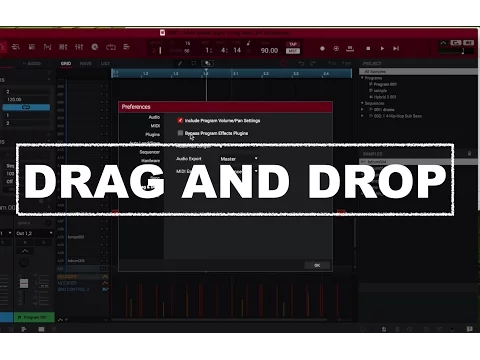Collapse the Programs tree node
Image resolution: width=480 pixels, height=360 pixels.
point(362,78)
